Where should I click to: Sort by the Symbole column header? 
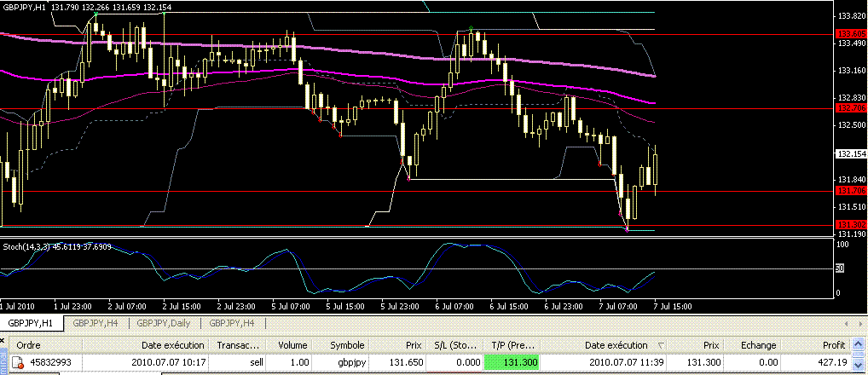(x=342, y=345)
